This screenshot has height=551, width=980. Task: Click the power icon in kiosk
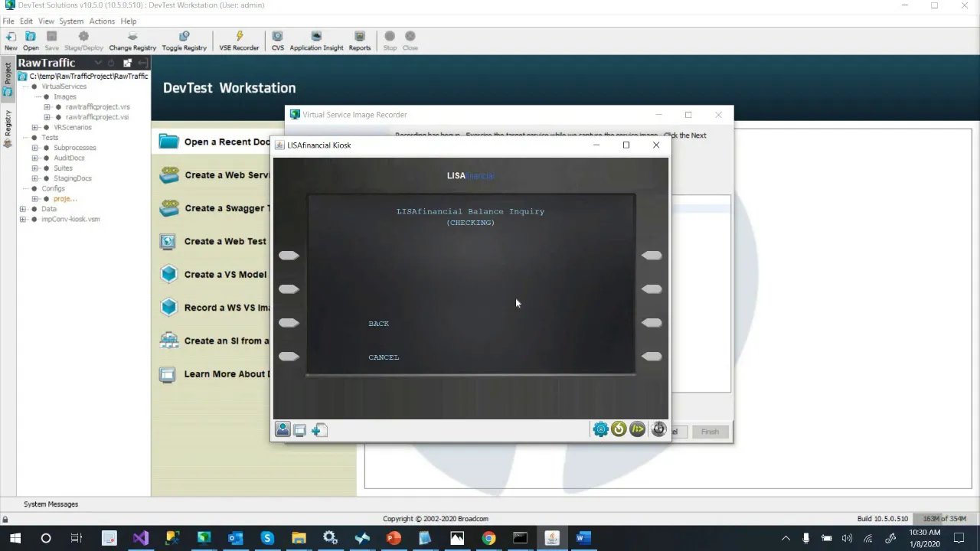(x=658, y=429)
